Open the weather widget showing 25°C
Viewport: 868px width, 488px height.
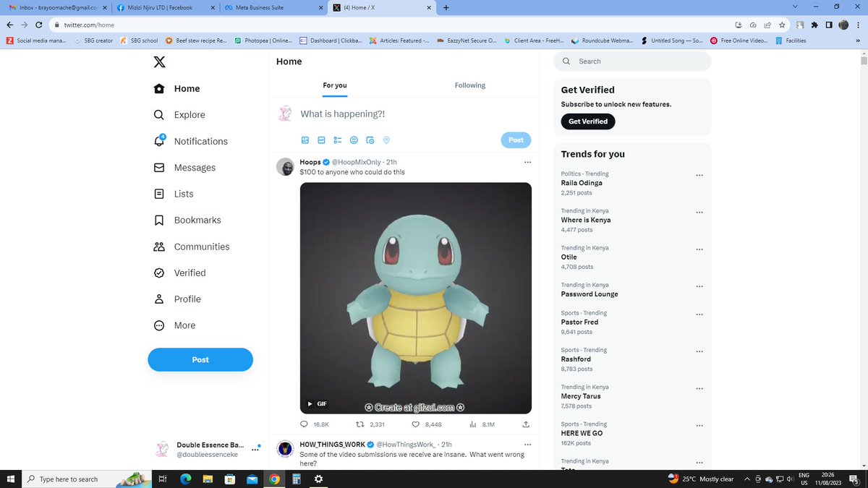click(x=700, y=479)
